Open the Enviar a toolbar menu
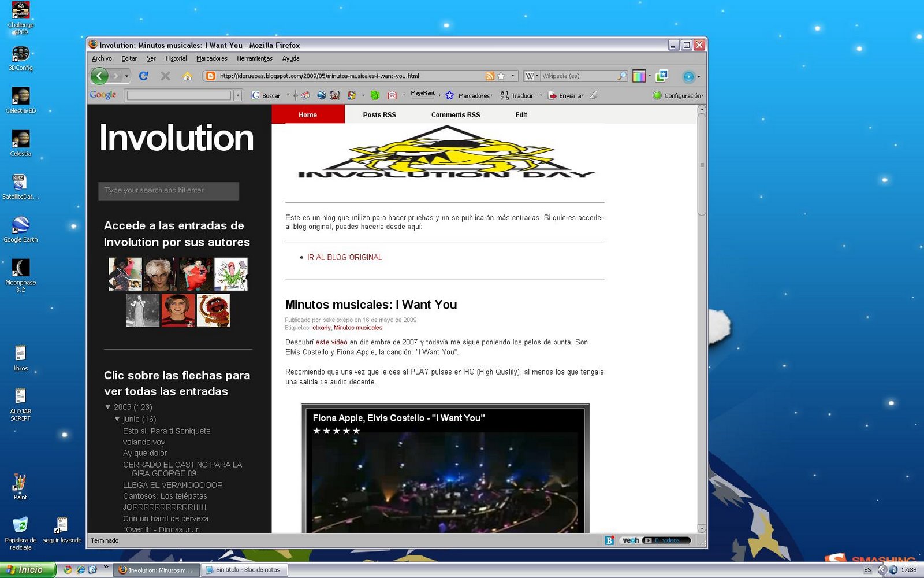The width and height of the screenshot is (924, 578). coord(566,95)
